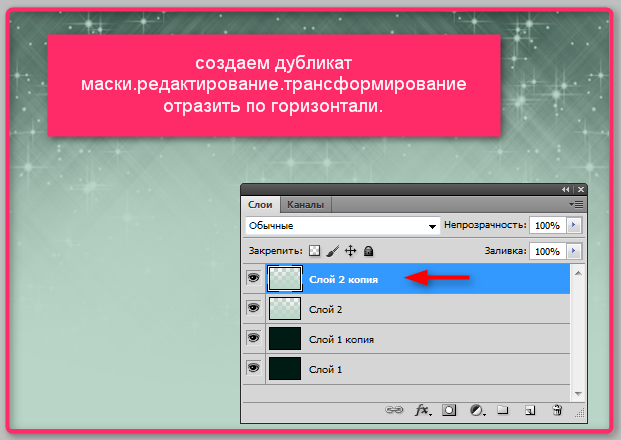Delete layer using trash icon
This screenshot has height=440, width=621.
(557, 410)
